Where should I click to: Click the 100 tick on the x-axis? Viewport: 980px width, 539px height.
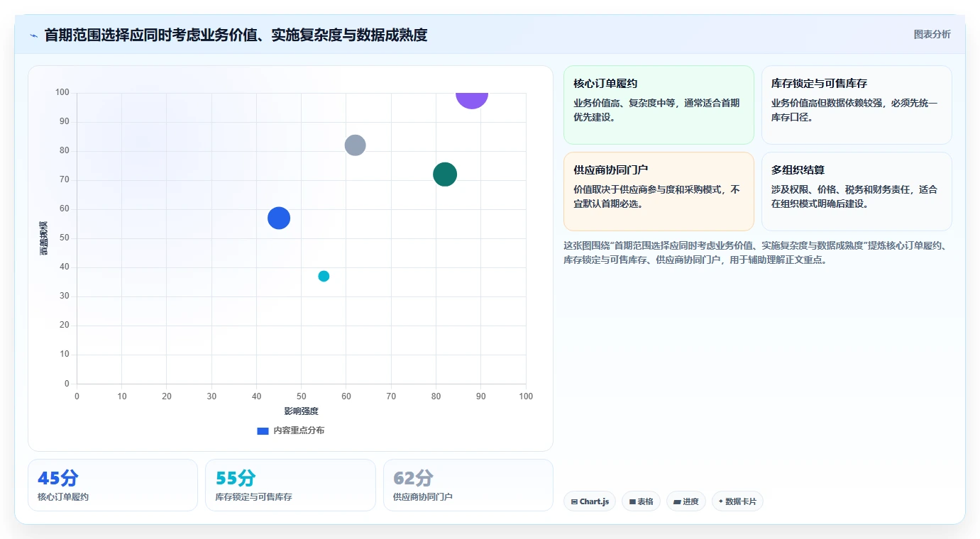[526, 396]
